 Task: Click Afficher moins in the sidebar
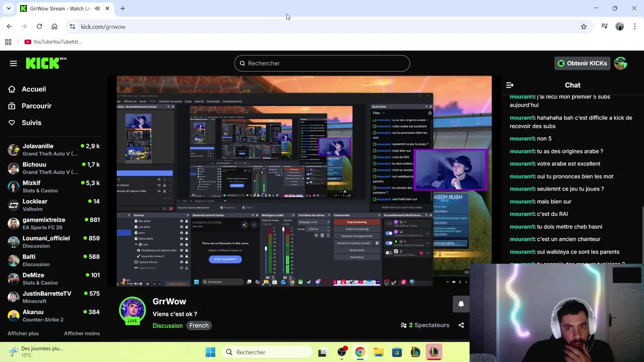pyautogui.click(x=82, y=333)
